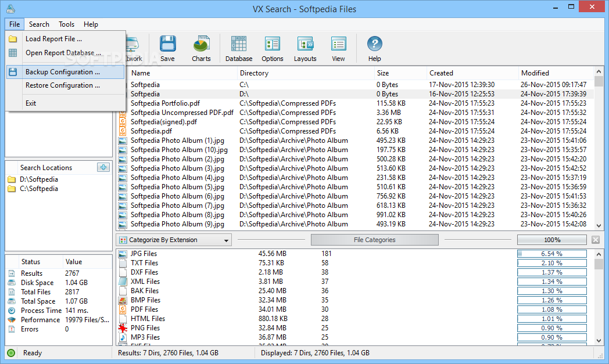Choose Backup Configuration menu entry
609x364 pixels.
[65, 72]
